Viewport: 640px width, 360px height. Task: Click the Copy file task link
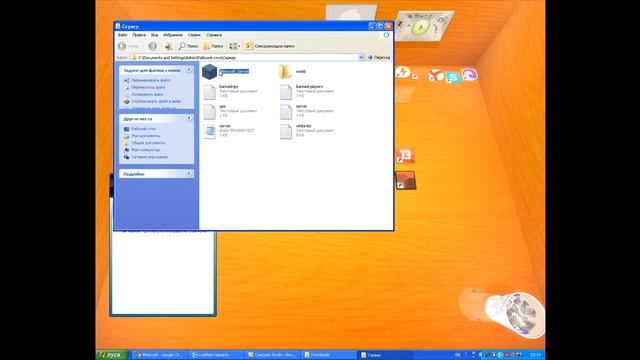[x=147, y=94]
